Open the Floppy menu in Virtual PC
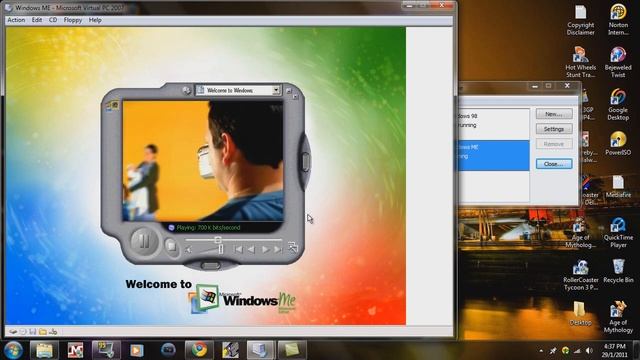640x360 pixels. click(x=73, y=20)
